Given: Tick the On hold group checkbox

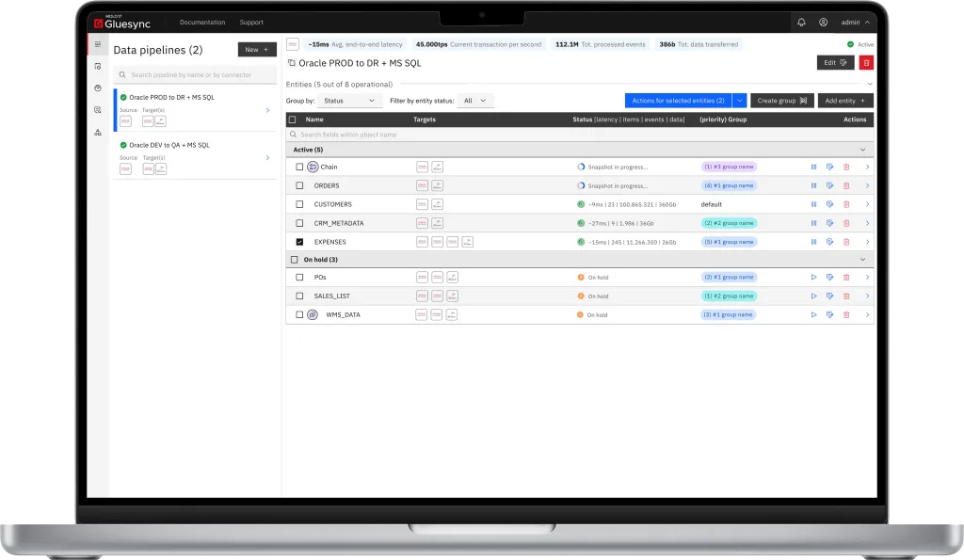Looking at the screenshot, I should [x=294, y=260].
